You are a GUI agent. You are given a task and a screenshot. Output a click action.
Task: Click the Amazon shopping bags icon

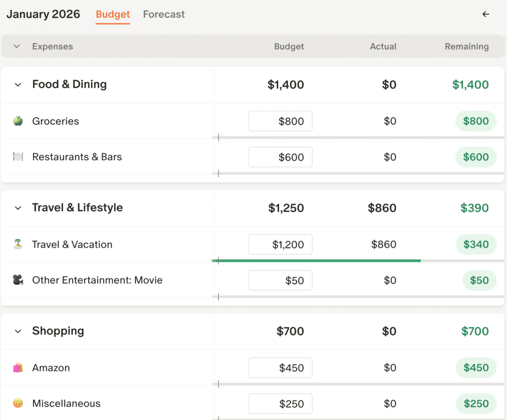(18, 367)
